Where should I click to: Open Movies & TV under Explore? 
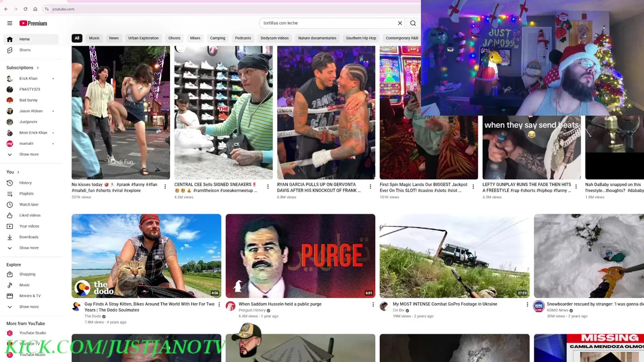point(31,296)
